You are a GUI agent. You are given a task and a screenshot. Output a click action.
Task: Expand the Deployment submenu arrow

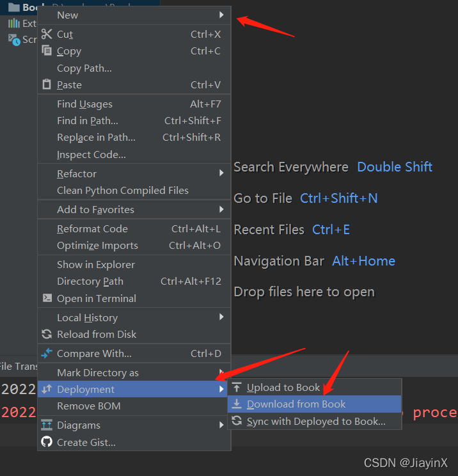click(x=221, y=389)
